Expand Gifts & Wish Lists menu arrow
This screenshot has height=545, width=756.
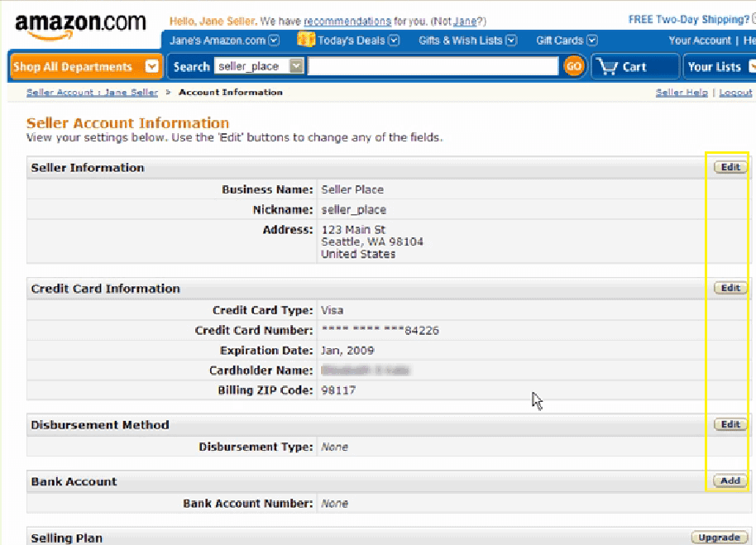pos(511,41)
